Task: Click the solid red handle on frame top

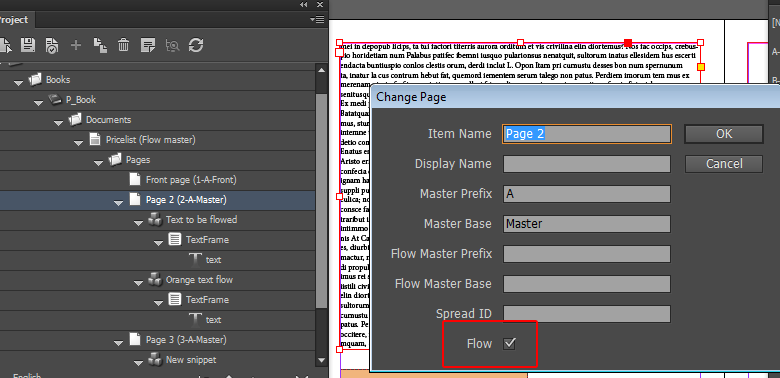Action: [628, 42]
